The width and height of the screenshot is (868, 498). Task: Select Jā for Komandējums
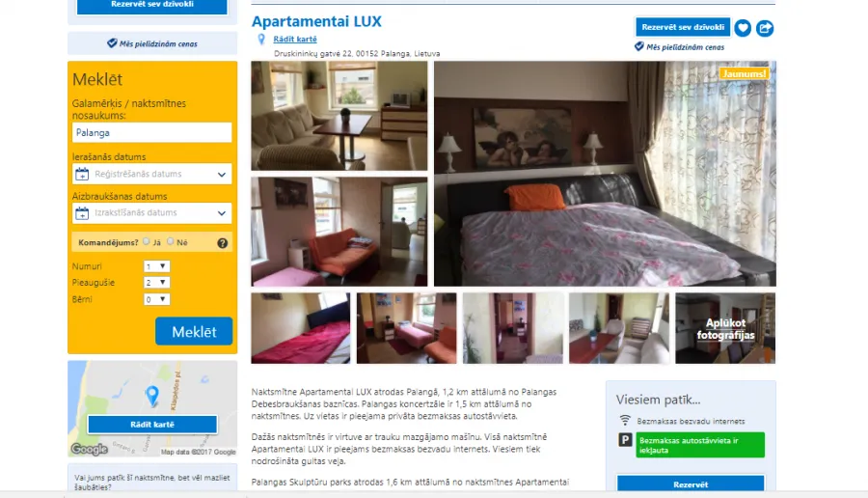point(147,241)
